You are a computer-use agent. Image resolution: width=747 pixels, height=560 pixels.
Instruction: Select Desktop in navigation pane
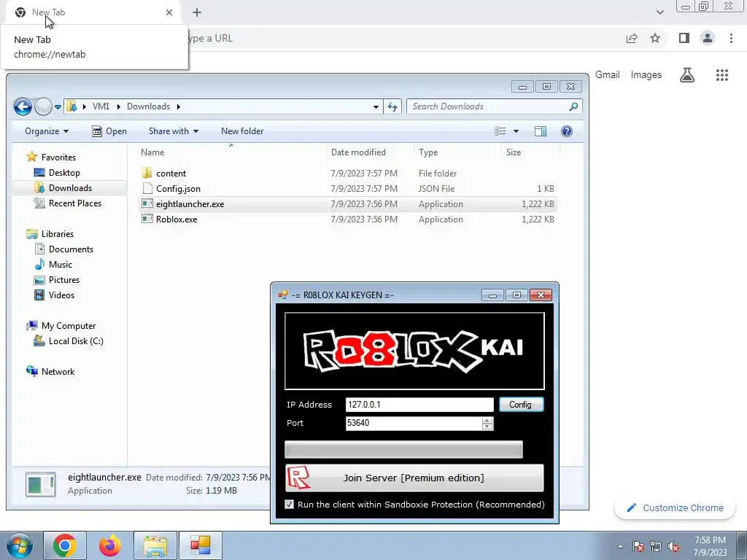point(57,173)
